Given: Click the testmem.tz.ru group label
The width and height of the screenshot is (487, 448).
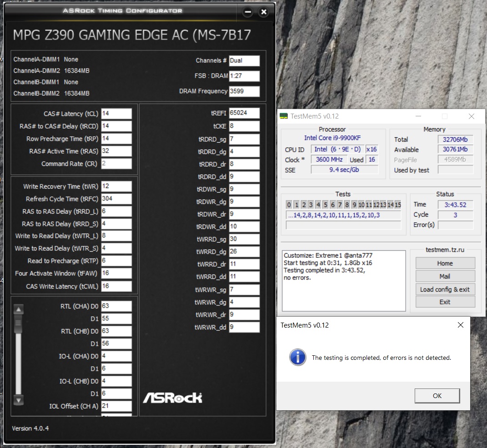Looking at the screenshot, I should [445, 249].
